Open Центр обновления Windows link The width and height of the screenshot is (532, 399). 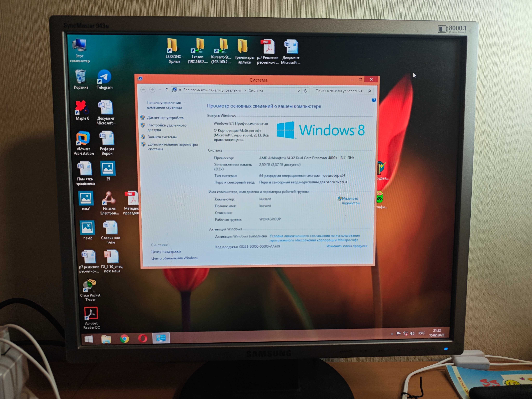175,258
